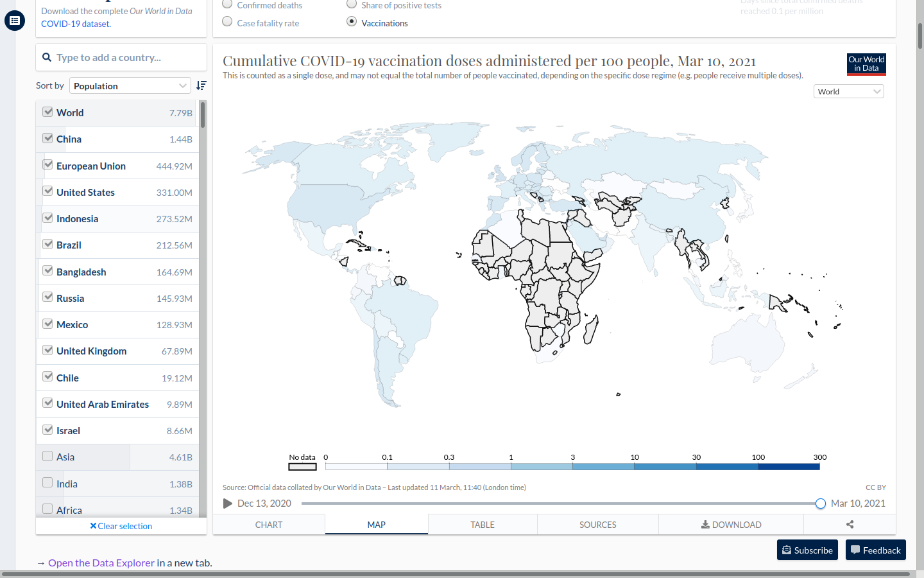
Task: Open the Data Explorer link
Action: [x=101, y=563]
